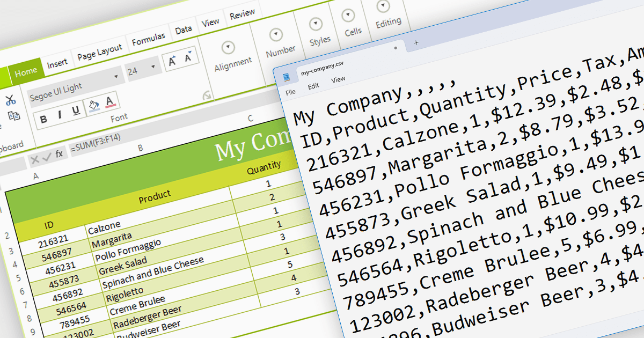Toggle Underline formatting

pos(76,111)
